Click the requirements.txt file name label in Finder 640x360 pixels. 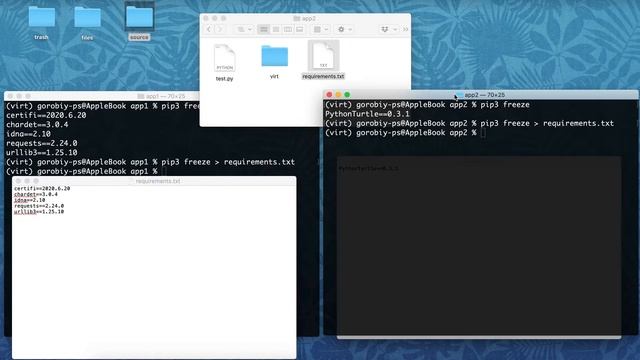(323, 76)
